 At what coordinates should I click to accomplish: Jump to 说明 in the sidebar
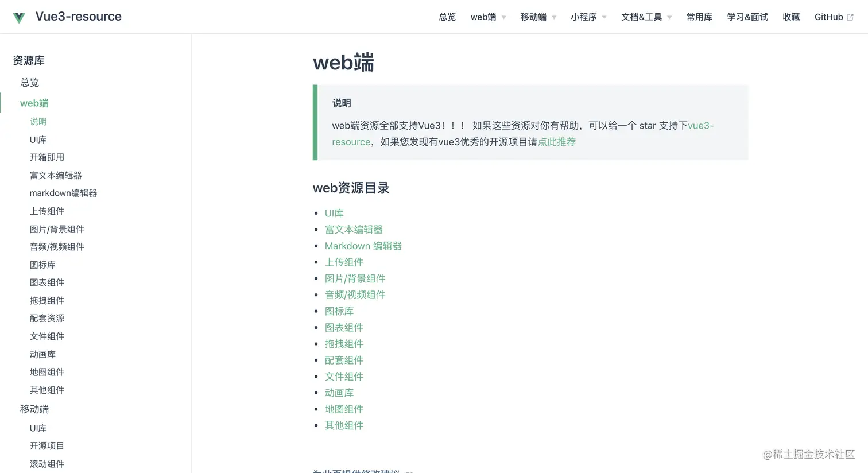pos(38,122)
